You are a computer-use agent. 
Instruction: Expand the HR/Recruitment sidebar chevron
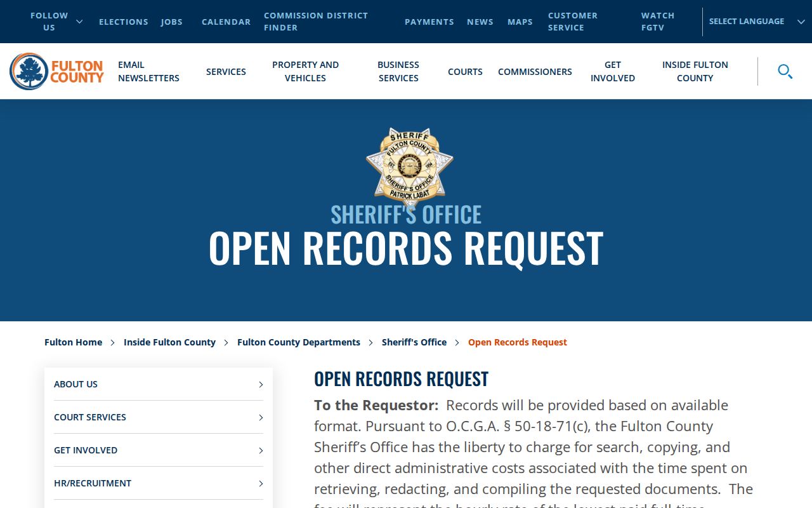(x=261, y=483)
